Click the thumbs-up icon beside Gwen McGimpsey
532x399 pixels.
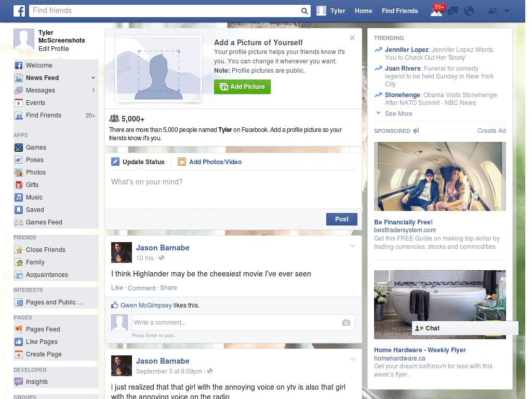115,305
